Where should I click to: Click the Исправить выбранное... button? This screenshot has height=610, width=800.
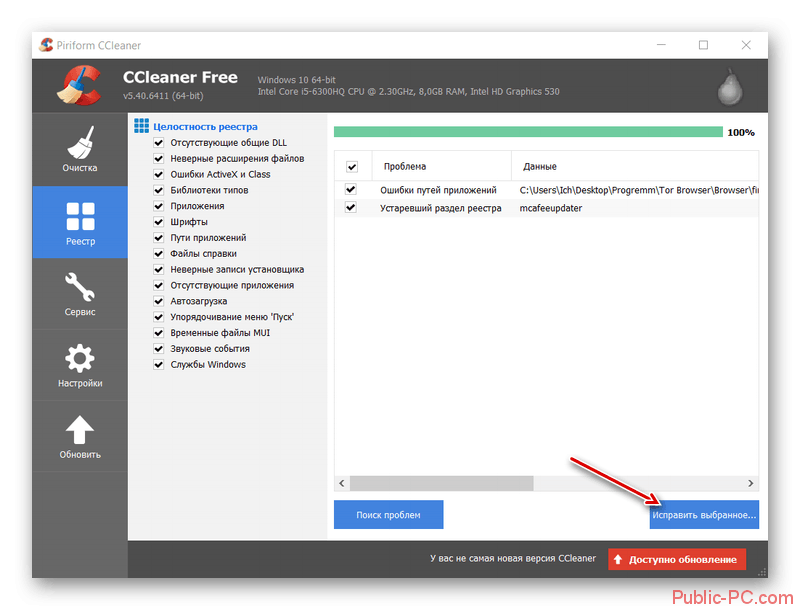point(704,515)
